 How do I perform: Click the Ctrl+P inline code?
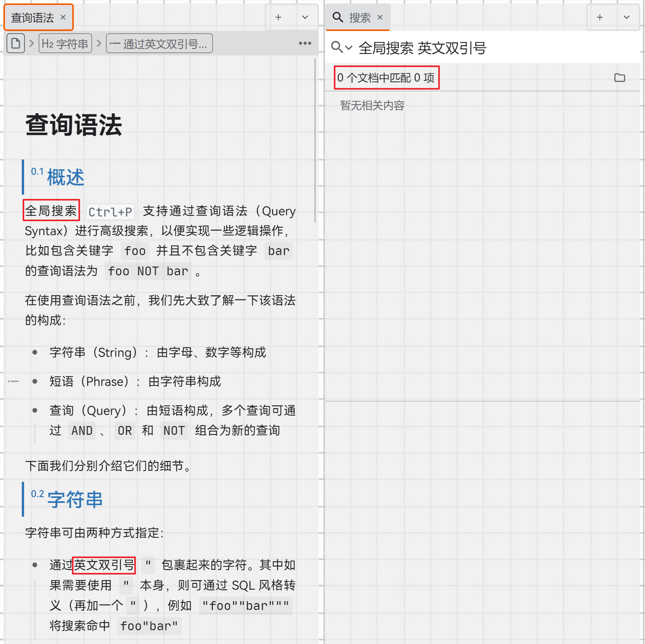pyautogui.click(x=110, y=212)
